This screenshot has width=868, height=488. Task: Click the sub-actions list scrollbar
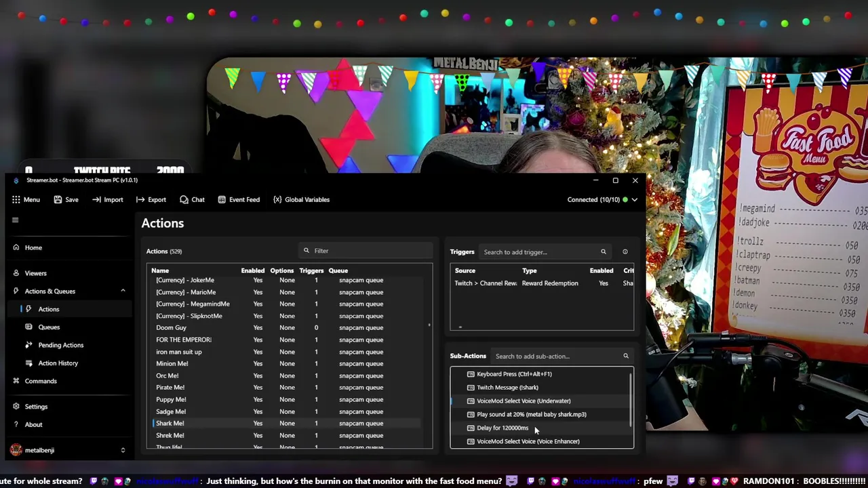click(x=631, y=400)
